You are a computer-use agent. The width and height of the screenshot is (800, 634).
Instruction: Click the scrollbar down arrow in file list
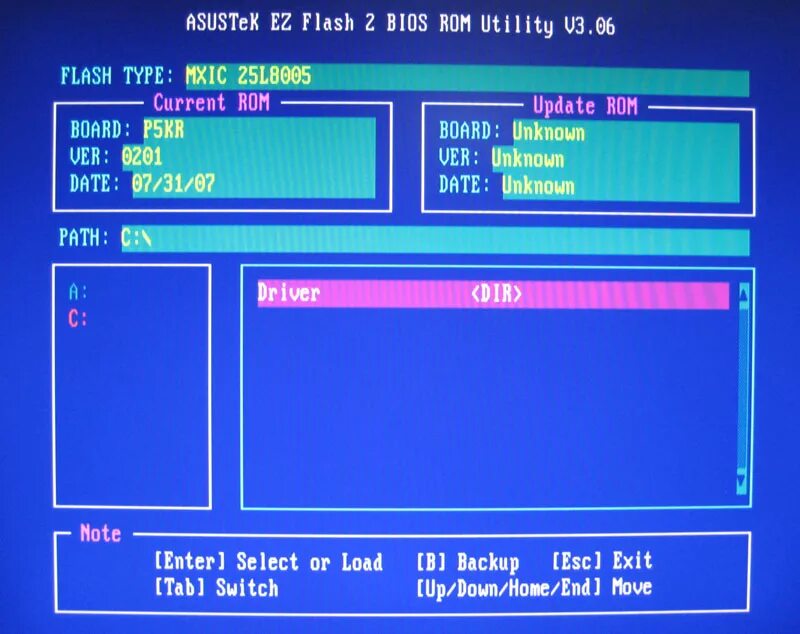click(742, 481)
